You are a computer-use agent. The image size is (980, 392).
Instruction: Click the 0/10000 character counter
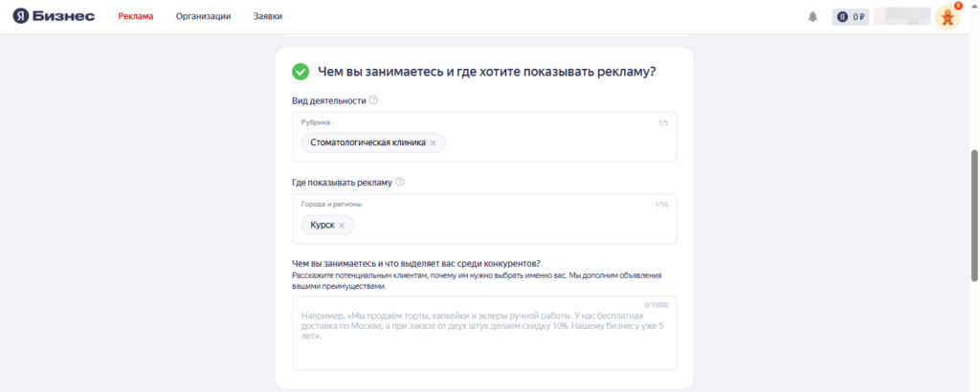(657, 305)
